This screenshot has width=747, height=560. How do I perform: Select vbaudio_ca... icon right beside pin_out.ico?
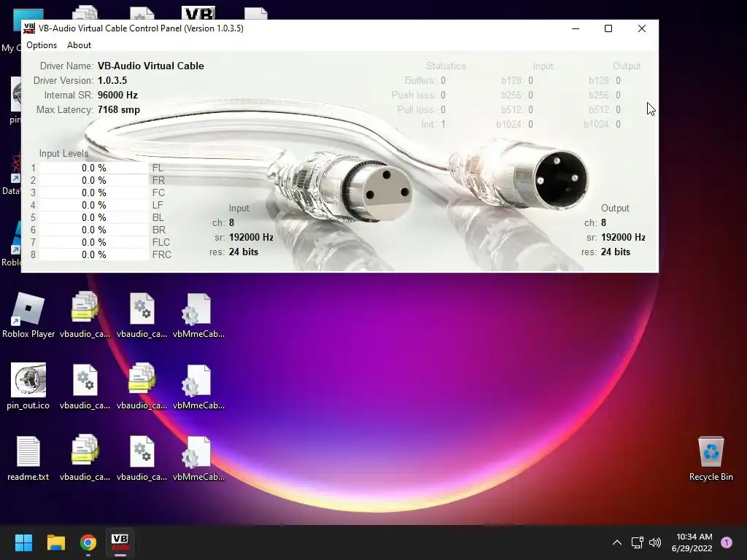coord(85,386)
